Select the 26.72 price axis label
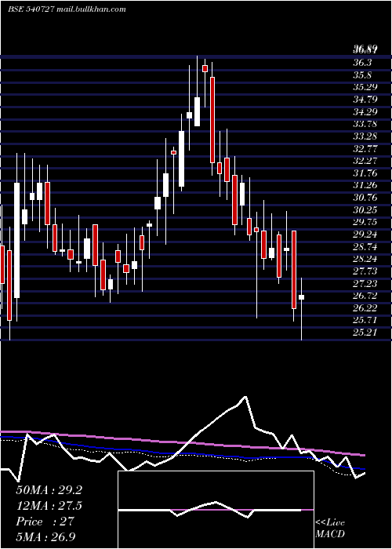The image size is (392, 549). click(x=365, y=296)
